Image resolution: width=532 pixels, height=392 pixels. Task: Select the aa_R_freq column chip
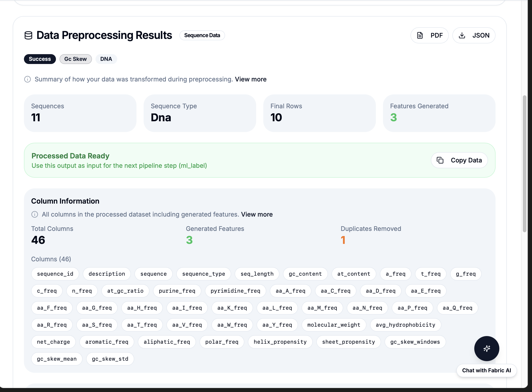click(x=52, y=325)
